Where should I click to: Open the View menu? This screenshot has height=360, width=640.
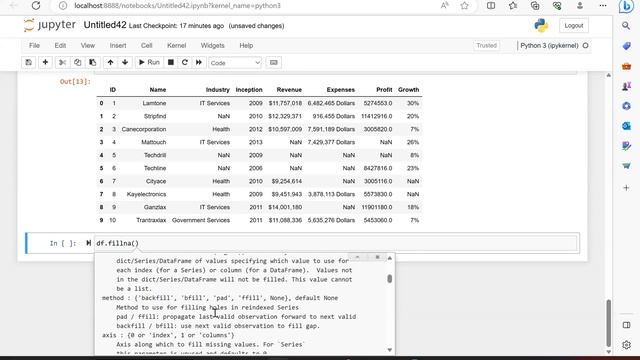click(x=87, y=45)
